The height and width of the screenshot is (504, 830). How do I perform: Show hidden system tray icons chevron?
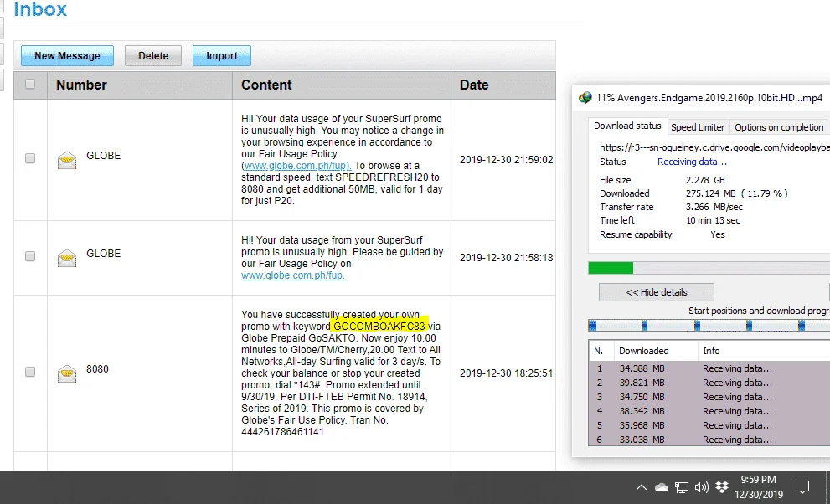(641, 487)
